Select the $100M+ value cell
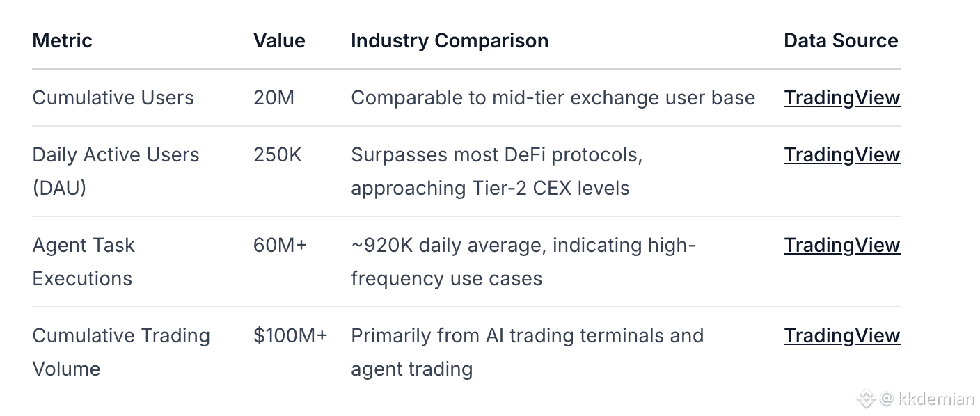The width and height of the screenshot is (980, 416). [290, 335]
